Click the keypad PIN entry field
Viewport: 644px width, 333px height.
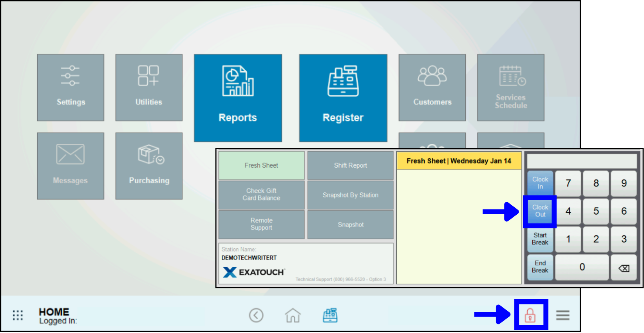click(582, 161)
